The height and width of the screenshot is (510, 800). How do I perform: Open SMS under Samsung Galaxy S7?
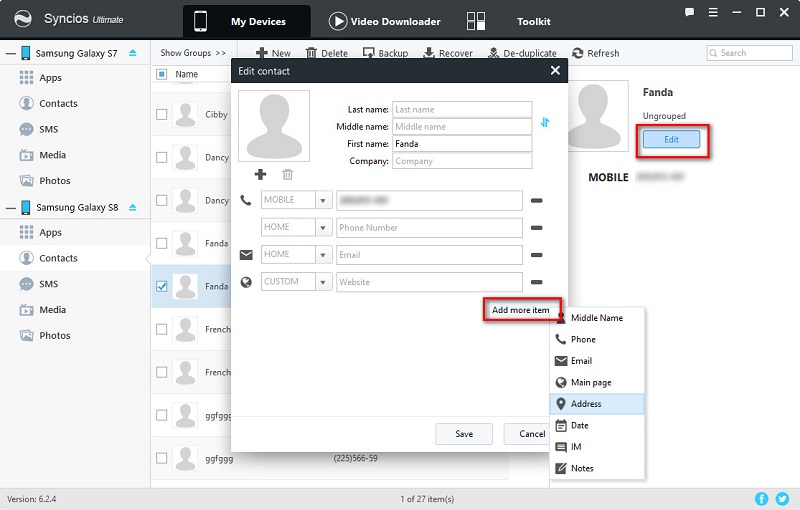pyautogui.click(x=48, y=129)
